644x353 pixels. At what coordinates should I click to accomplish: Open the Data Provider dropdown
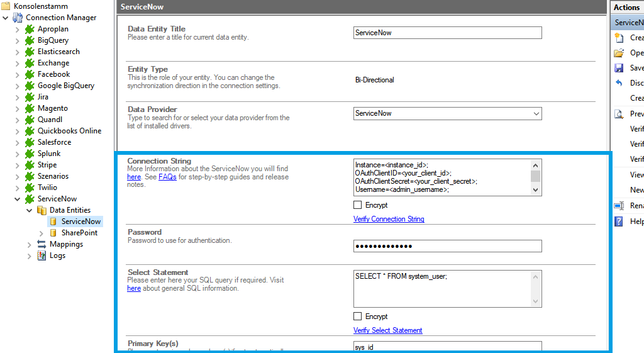point(536,114)
